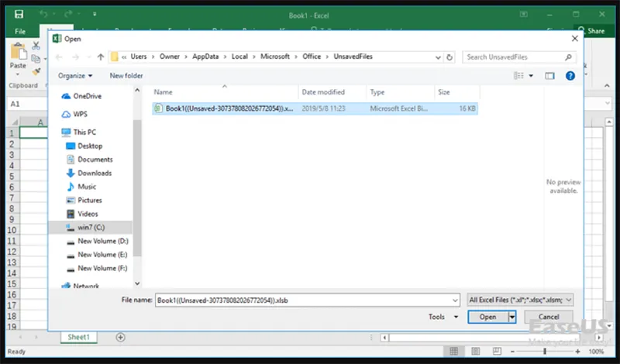Screen dimensions: 620x364
Task: Click the change view icon
Action: pyautogui.click(x=518, y=75)
